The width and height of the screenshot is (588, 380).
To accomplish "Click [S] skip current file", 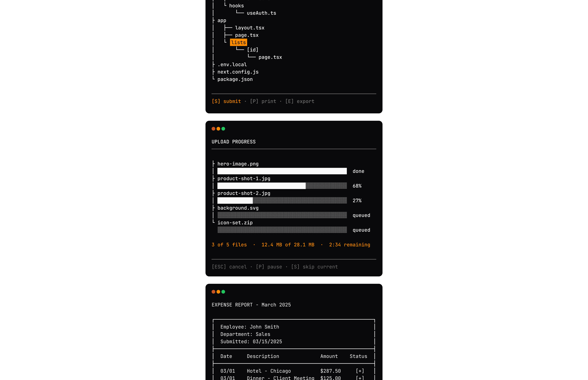I will click(314, 267).
